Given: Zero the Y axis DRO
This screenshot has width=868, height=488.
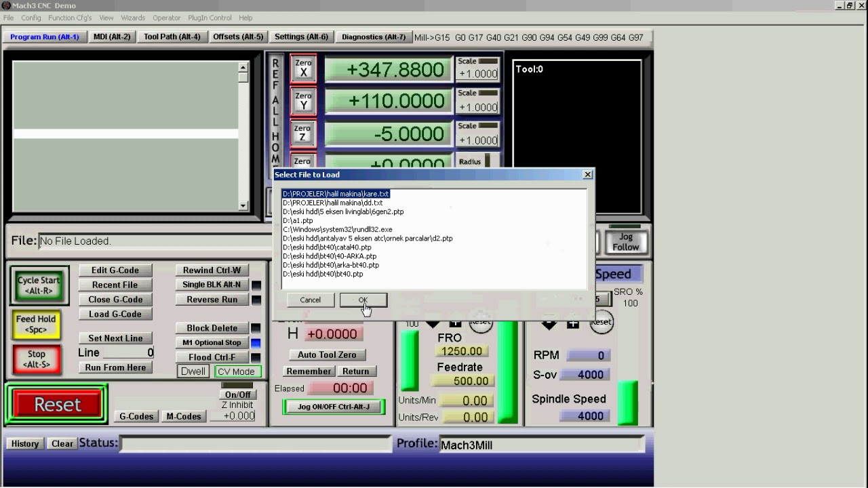Looking at the screenshot, I should [303, 101].
